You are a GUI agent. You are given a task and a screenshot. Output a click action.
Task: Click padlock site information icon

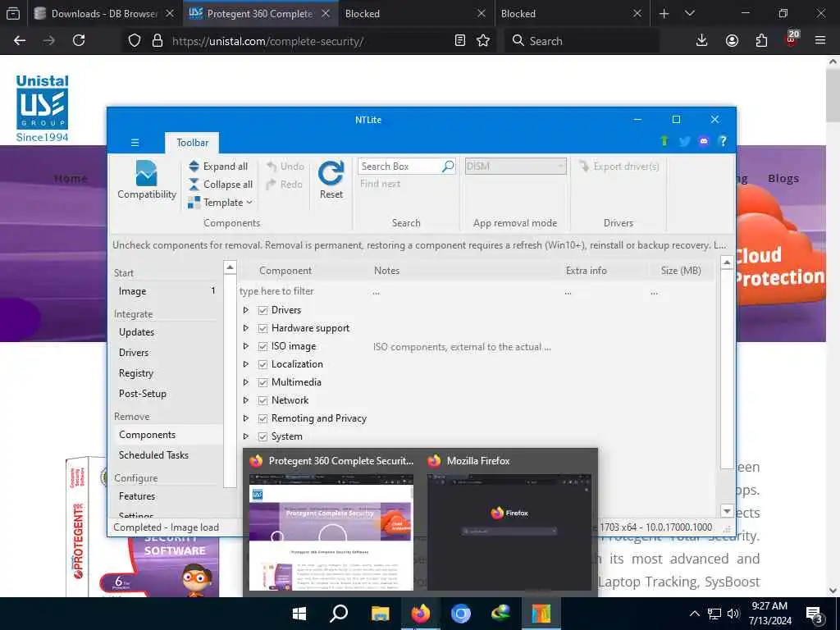point(157,41)
